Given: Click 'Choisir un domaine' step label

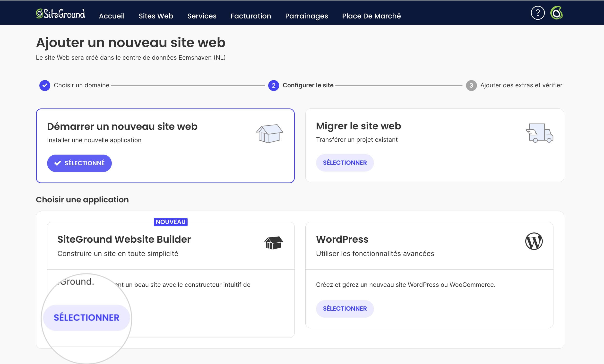Looking at the screenshot, I should [x=81, y=85].
